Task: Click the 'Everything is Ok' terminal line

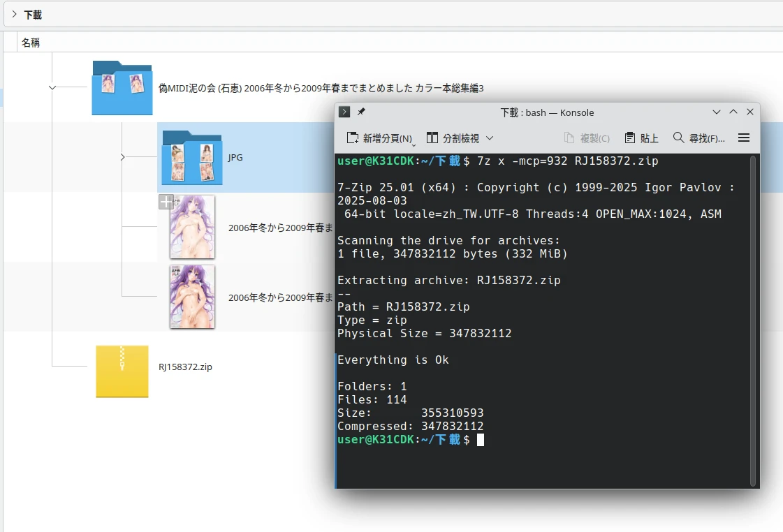Action: pyautogui.click(x=393, y=360)
